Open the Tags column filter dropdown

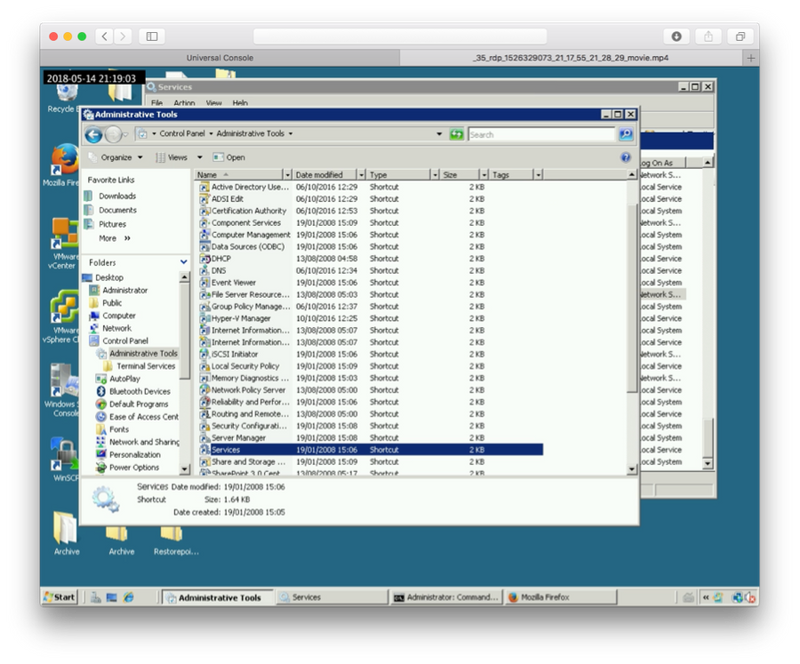pos(538,175)
